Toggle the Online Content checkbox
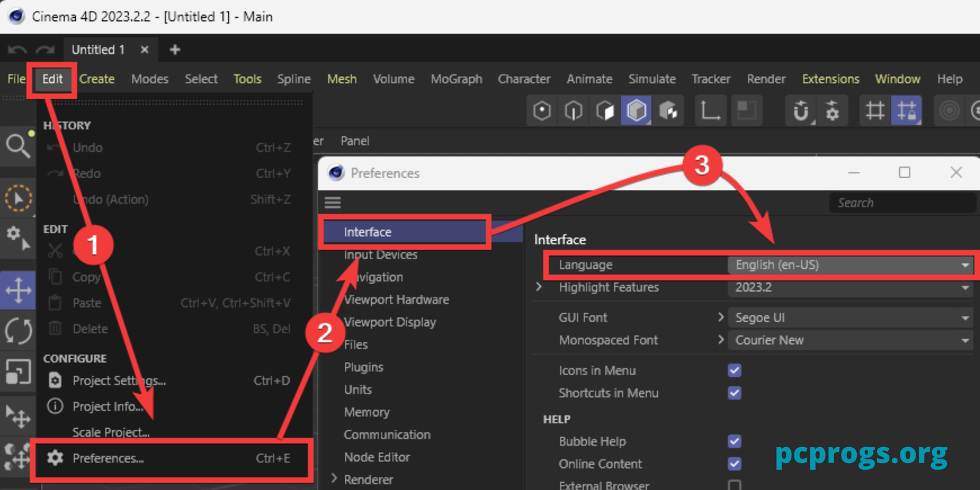This screenshot has height=490, width=980. [734, 464]
